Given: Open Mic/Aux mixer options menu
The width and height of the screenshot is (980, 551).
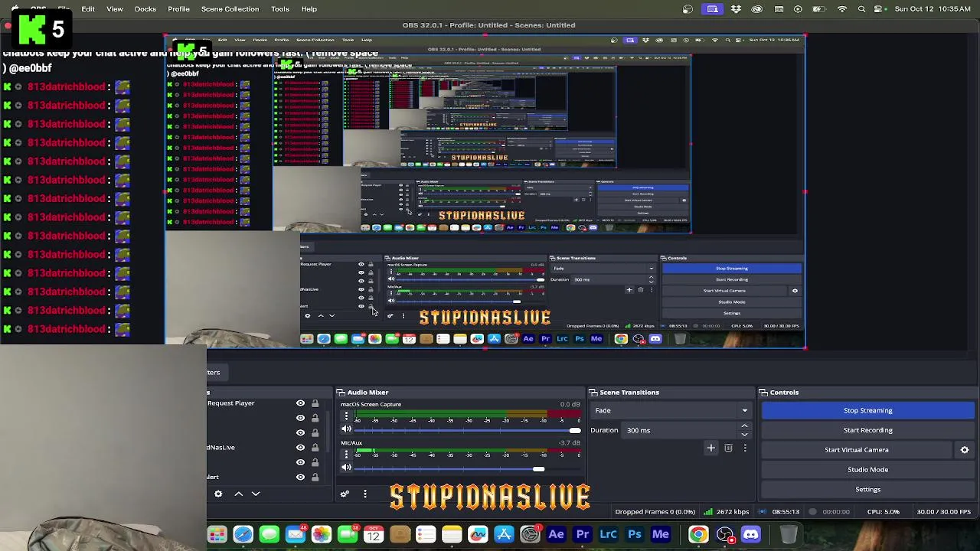Looking at the screenshot, I should 346,455.
